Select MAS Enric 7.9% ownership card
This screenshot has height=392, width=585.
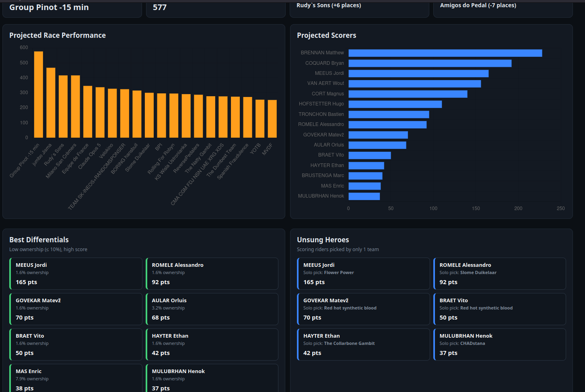[76, 378]
